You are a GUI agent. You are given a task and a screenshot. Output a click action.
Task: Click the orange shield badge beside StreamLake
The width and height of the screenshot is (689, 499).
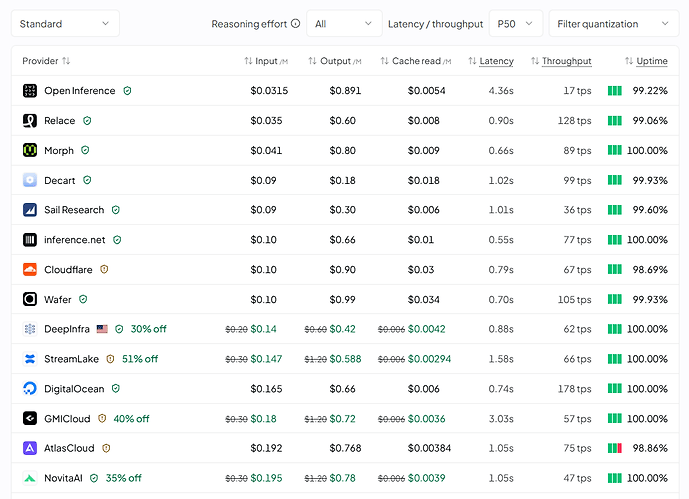(110, 359)
